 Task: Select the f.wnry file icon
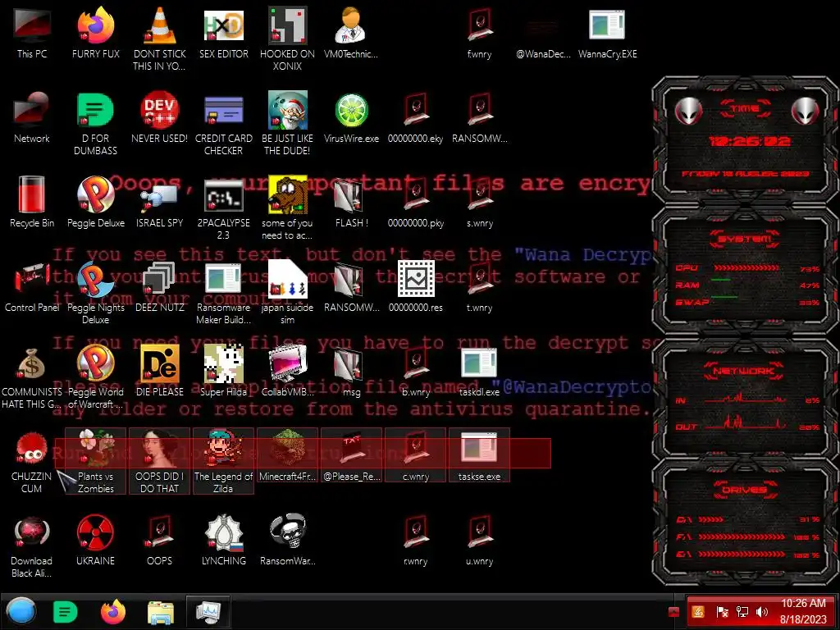point(479,33)
